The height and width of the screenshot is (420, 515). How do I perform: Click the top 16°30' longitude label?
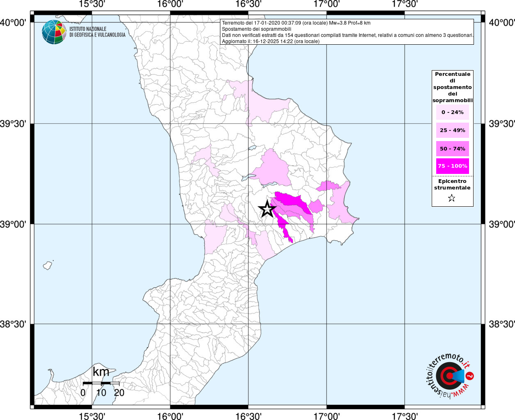pyautogui.click(x=248, y=4)
